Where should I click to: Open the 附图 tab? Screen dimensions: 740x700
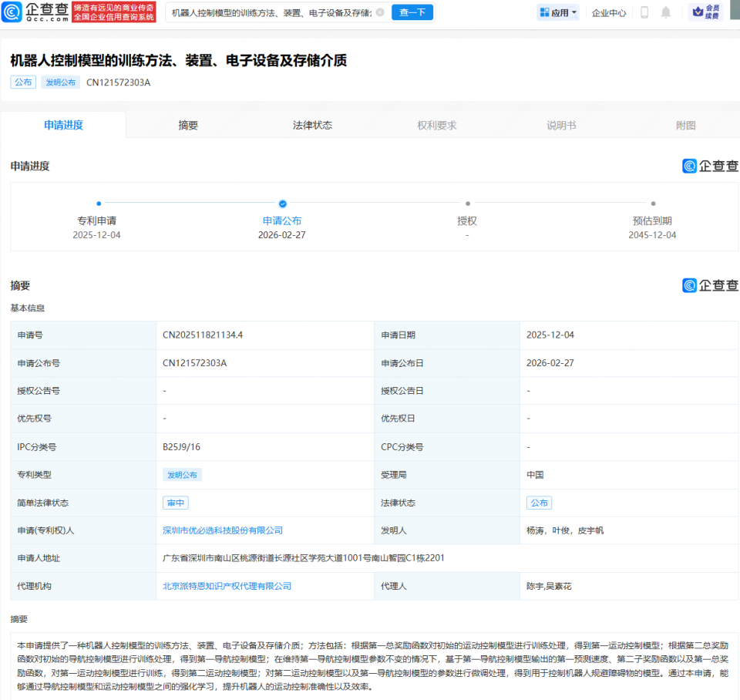686,124
